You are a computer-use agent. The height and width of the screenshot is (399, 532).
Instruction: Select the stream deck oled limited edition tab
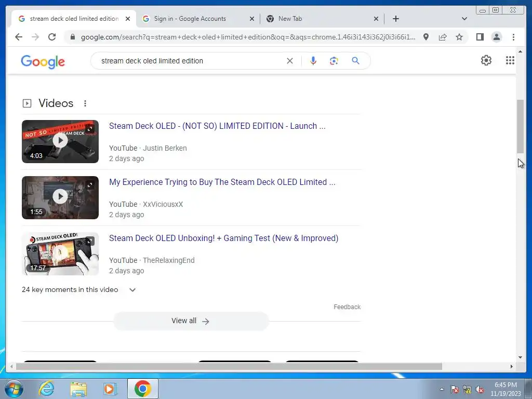[x=74, y=19]
